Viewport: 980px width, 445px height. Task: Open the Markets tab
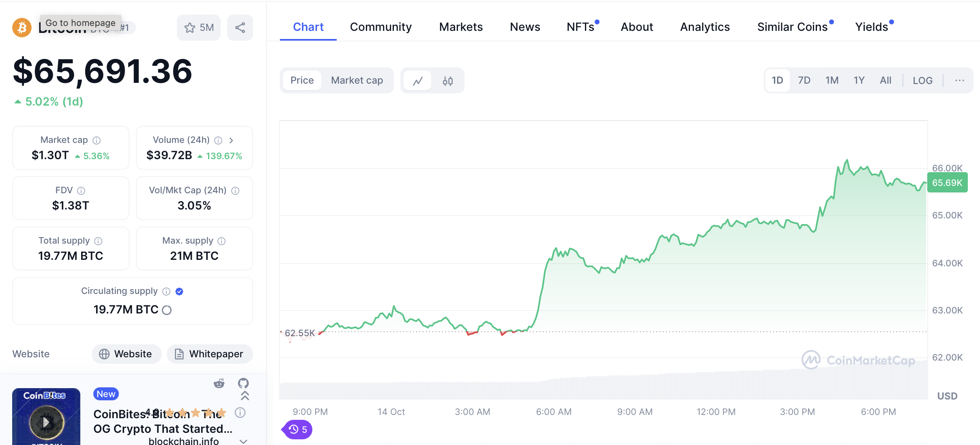(x=461, y=27)
